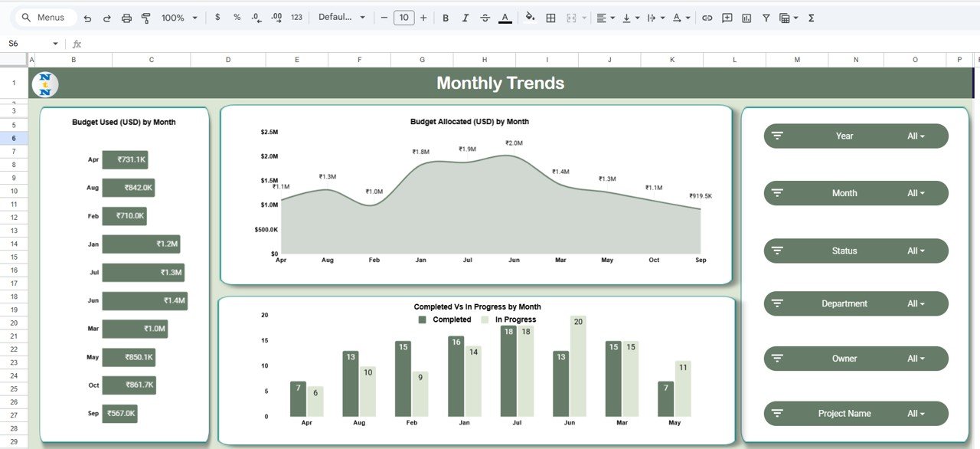Click the Create a filter icon
Screen dimensions: 980x449
(765, 17)
